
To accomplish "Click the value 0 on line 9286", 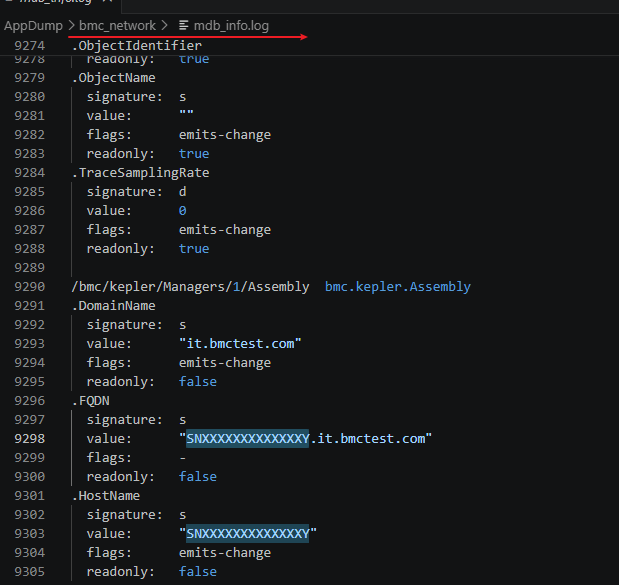I will pyautogui.click(x=182, y=210).
